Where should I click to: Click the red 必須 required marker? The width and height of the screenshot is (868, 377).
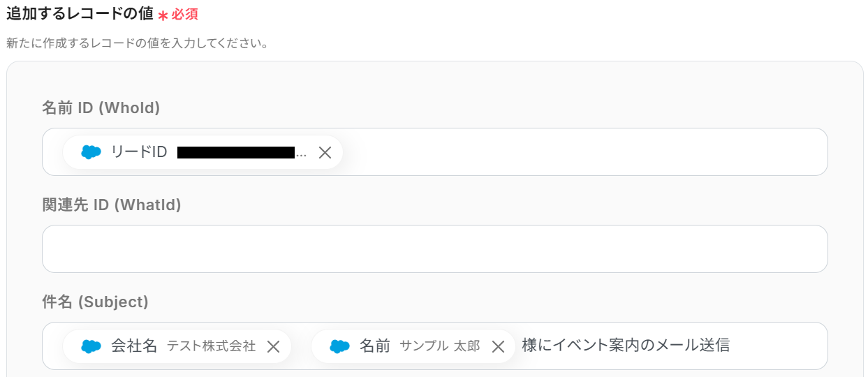tap(184, 15)
